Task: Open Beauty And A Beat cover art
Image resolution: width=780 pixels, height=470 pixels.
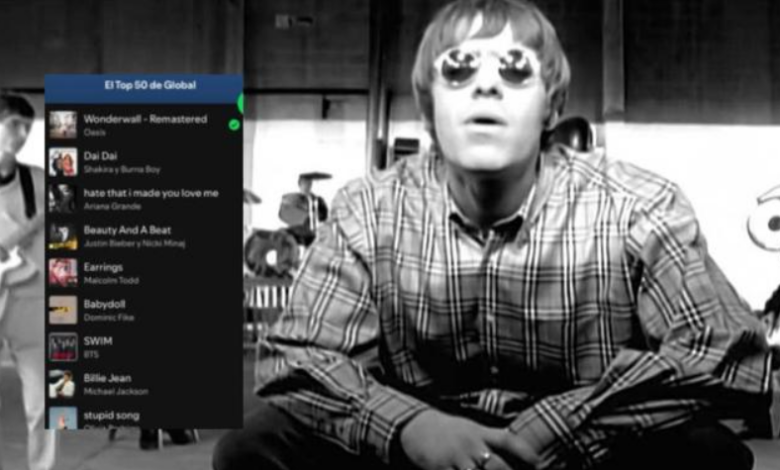Action: [x=63, y=236]
